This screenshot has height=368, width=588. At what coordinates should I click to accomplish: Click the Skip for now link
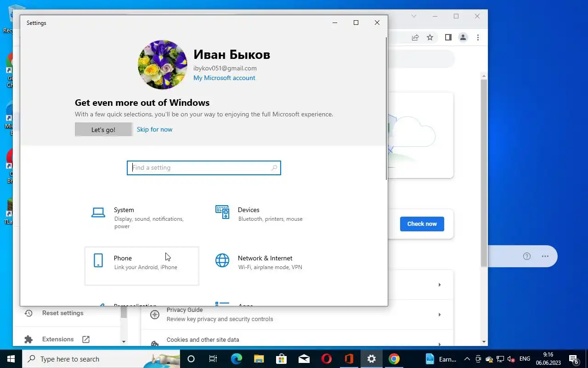pos(154,129)
